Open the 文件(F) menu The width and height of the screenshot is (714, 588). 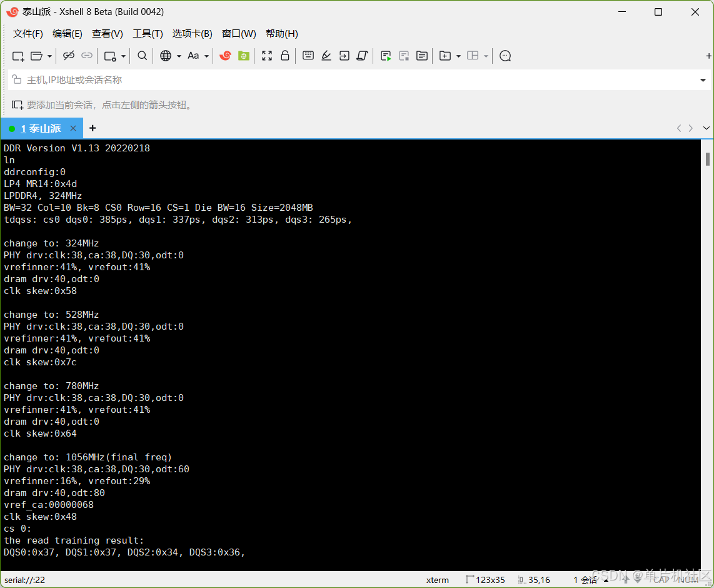click(28, 34)
